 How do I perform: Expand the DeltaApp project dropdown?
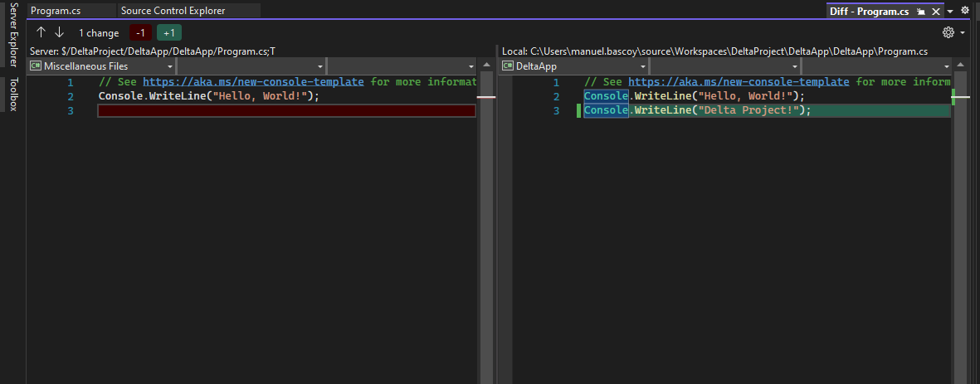pos(641,66)
